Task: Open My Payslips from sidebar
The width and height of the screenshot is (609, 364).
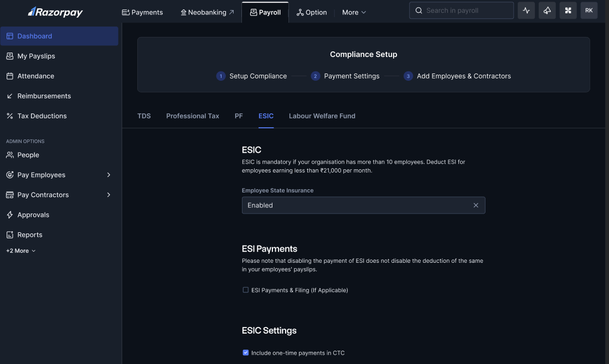Action: point(36,56)
